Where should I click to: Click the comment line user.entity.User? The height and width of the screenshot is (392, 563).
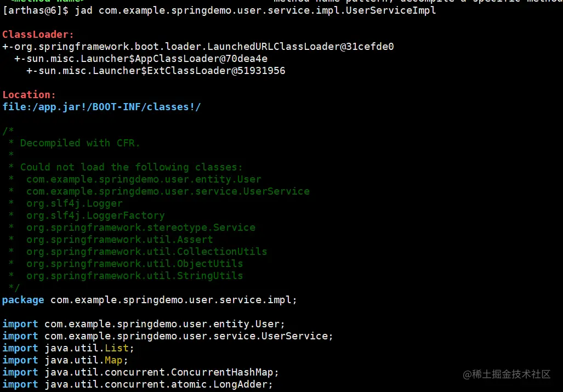(x=135, y=179)
